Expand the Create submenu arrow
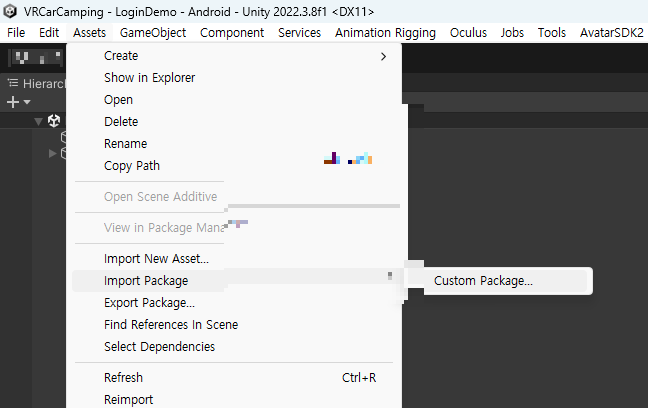Screen dimensions: 648x408 [x=384, y=56]
